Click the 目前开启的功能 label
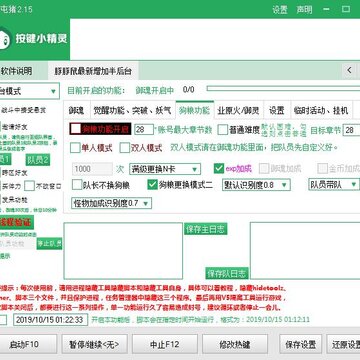The height and width of the screenshot is (360, 360). [96, 90]
